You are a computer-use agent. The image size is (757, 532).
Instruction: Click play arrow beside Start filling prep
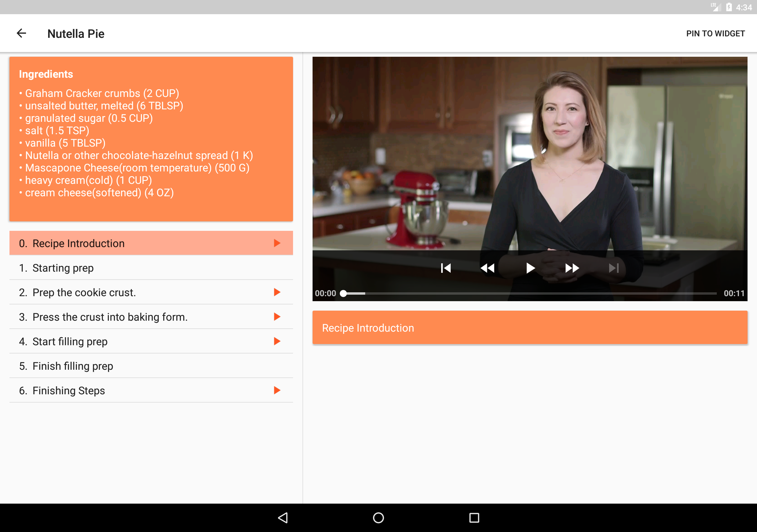[277, 341]
